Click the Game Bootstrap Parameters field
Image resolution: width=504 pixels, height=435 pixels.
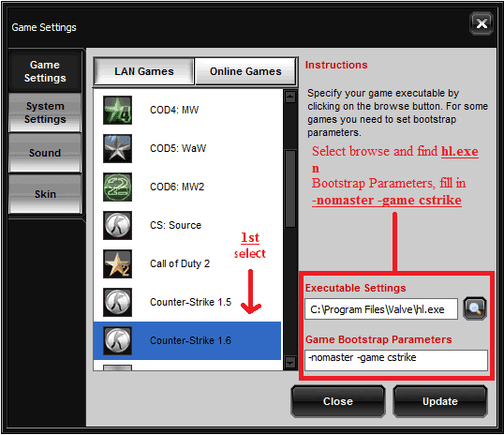point(396,360)
